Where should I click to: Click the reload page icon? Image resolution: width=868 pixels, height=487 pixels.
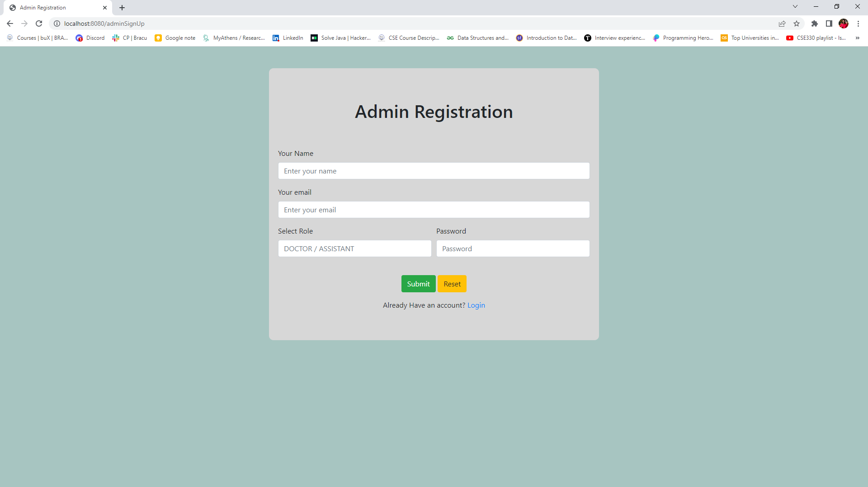[39, 23]
